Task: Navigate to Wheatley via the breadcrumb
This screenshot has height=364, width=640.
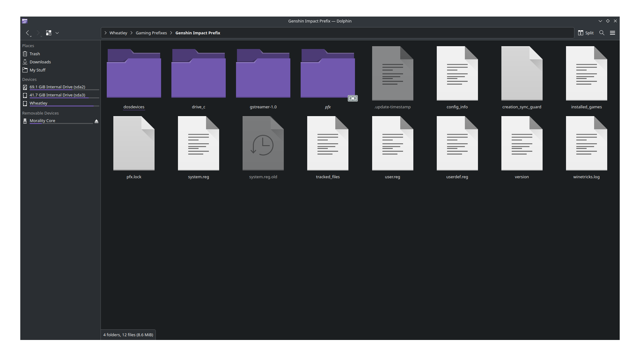Action: tap(118, 33)
